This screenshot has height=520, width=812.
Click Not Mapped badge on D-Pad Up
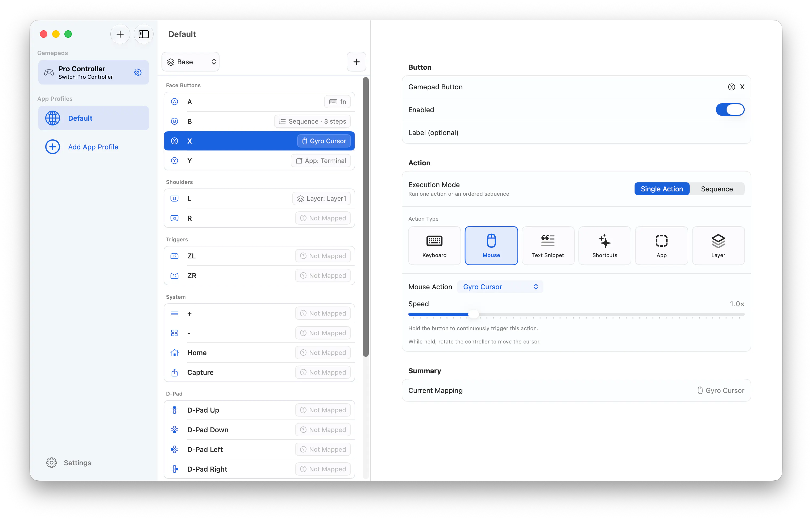pos(323,410)
